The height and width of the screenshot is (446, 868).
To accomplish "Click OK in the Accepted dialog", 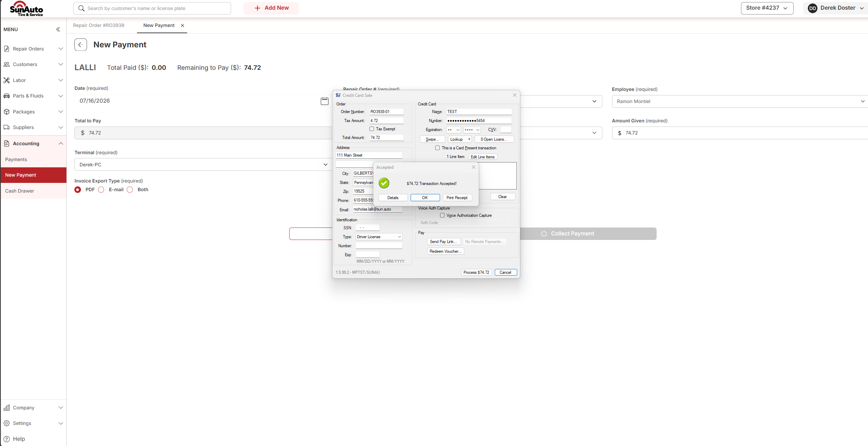I will click(425, 198).
